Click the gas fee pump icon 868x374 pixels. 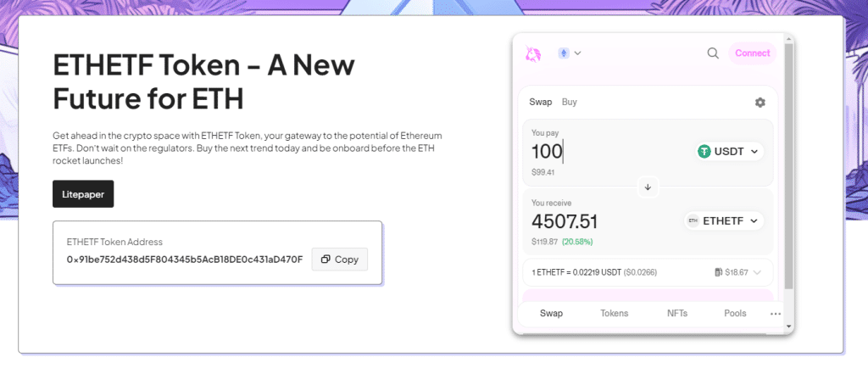point(718,272)
